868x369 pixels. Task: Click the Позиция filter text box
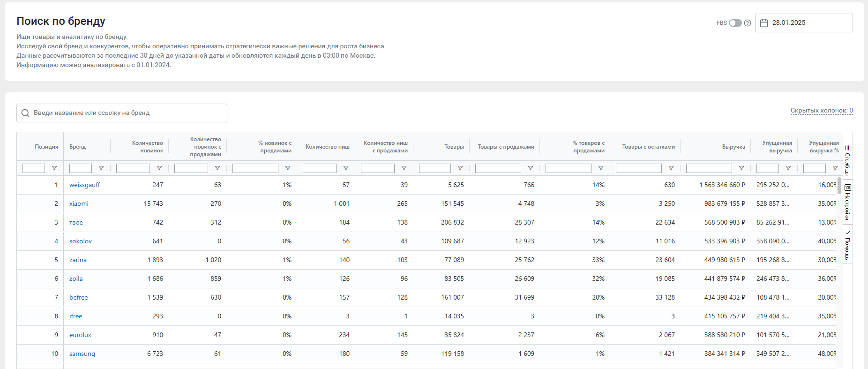point(34,168)
